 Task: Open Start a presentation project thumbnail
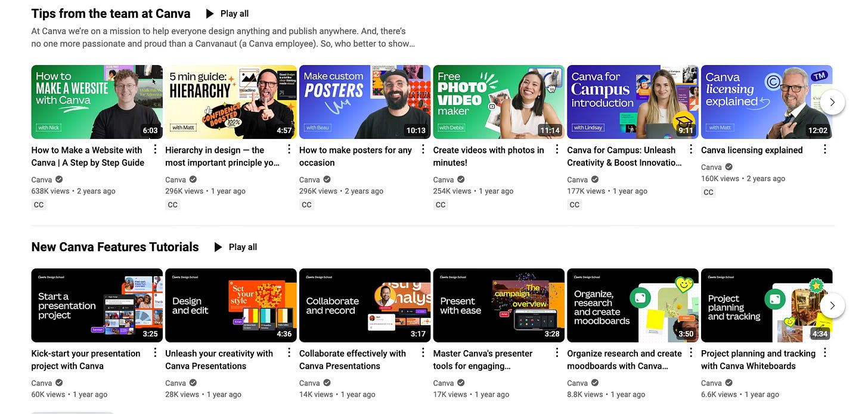[x=97, y=305]
